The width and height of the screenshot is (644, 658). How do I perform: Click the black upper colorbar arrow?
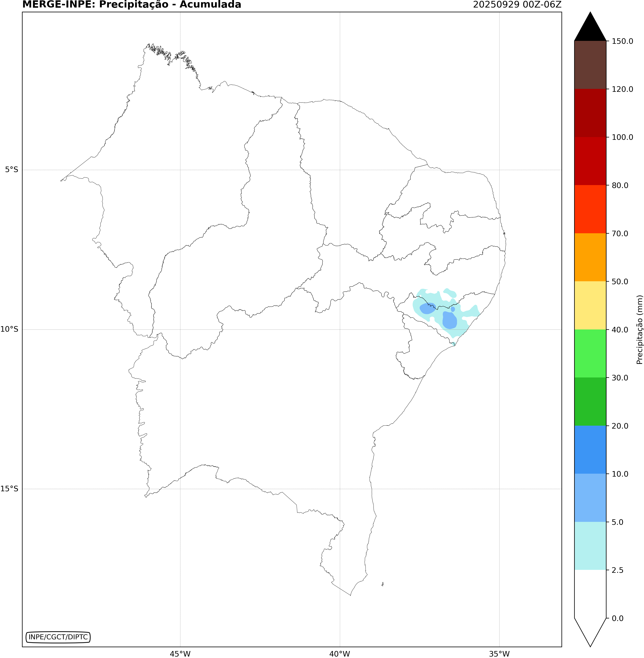(x=590, y=30)
